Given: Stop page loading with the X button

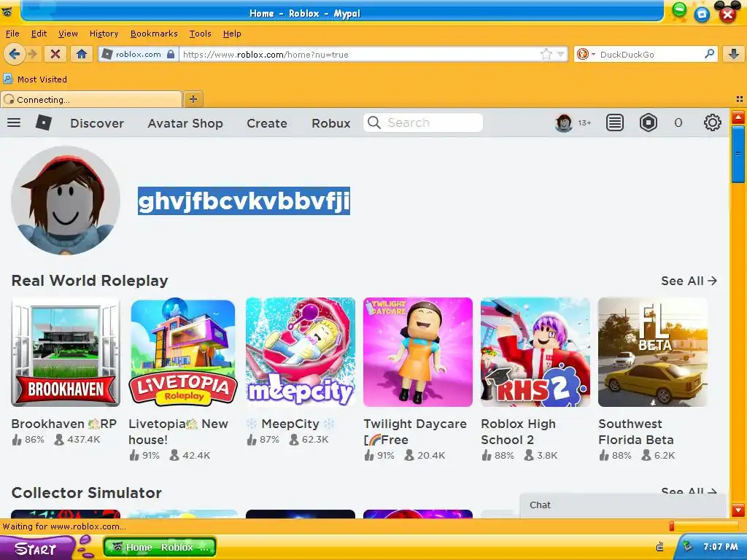Looking at the screenshot, I should pos(55,54).
